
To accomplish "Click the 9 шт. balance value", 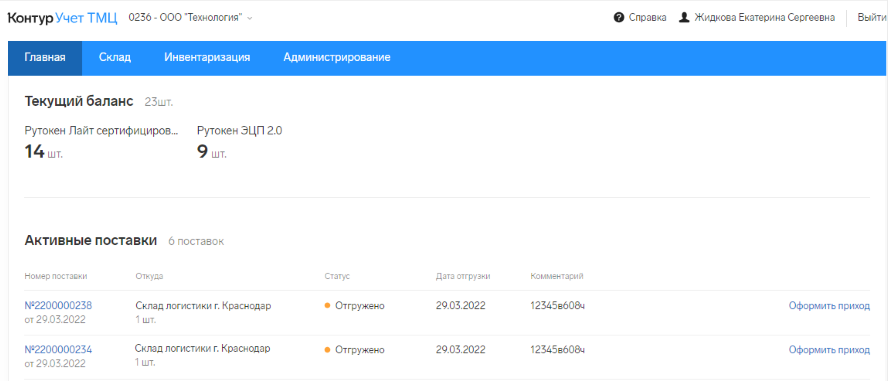I will [x=212, y=152].
